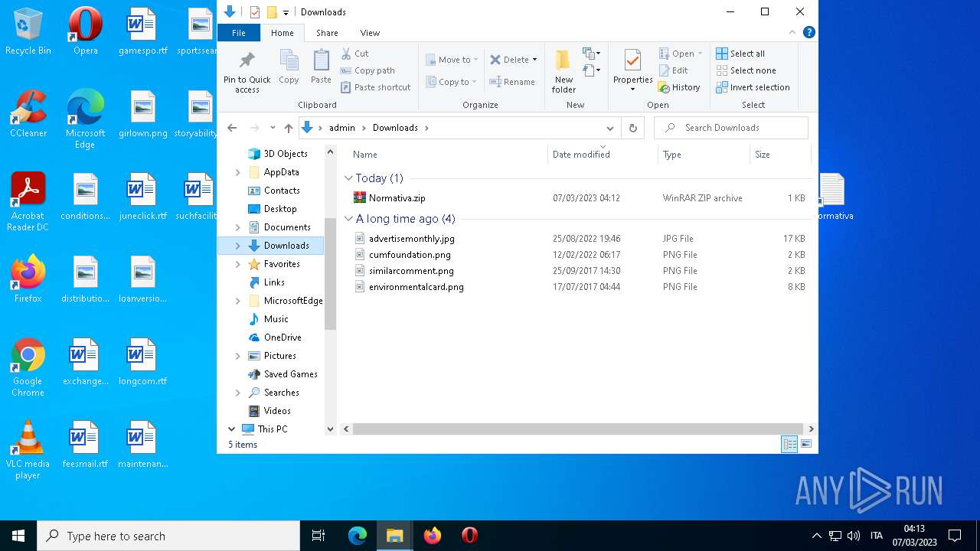Click the Cut scissors button

pos(355,54)
